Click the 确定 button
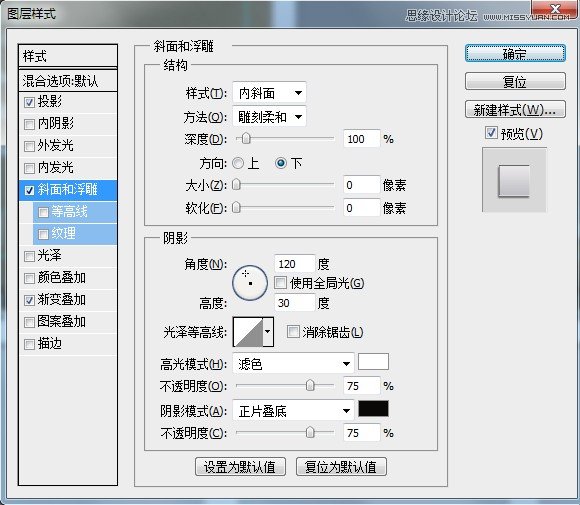This screenshot has width=580, height=505. (x=515, y=54)
